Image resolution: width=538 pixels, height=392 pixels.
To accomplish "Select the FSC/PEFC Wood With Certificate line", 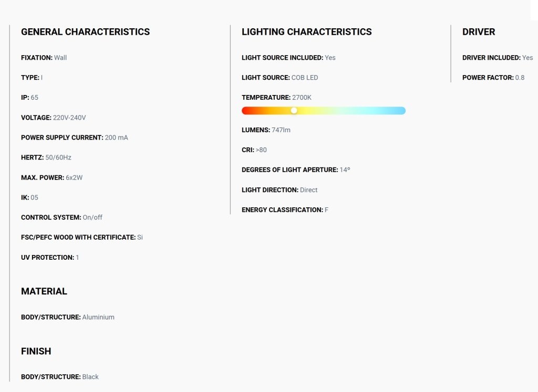I will click(x=82, y=237).
